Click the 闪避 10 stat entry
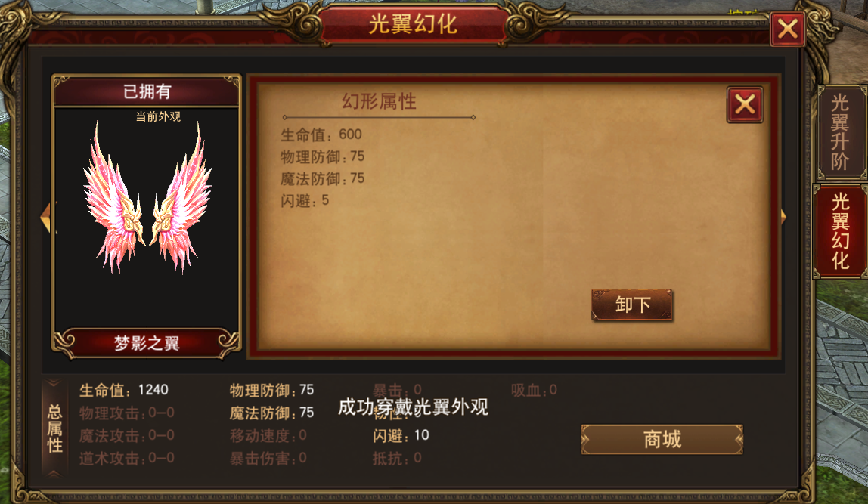868x504 pixels. point(401,435)
